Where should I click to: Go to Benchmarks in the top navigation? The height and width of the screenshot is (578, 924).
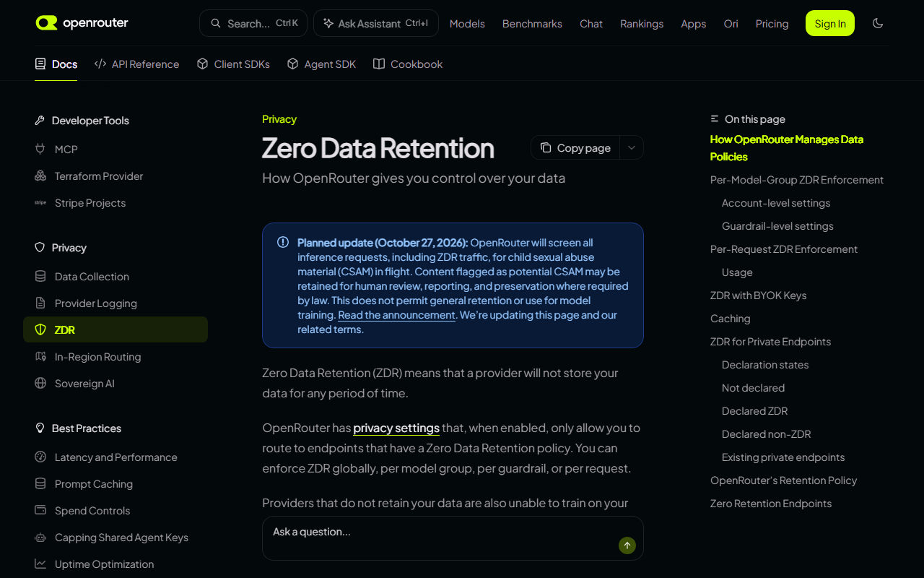click(532, 24)
